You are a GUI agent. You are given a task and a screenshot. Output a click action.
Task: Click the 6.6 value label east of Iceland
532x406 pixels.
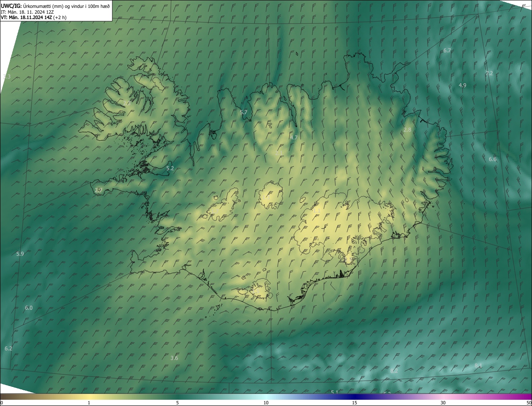(x=493, y=159)
